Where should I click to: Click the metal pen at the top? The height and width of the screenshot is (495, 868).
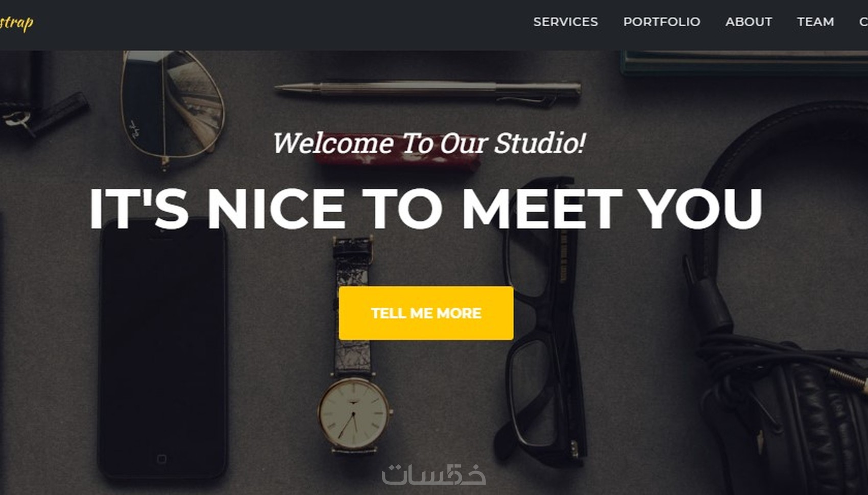pyautogui.click(x=428, y=92)
